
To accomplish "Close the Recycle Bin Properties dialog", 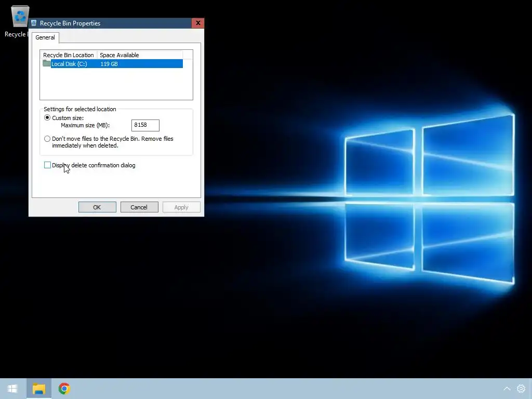I will point(198,23).
